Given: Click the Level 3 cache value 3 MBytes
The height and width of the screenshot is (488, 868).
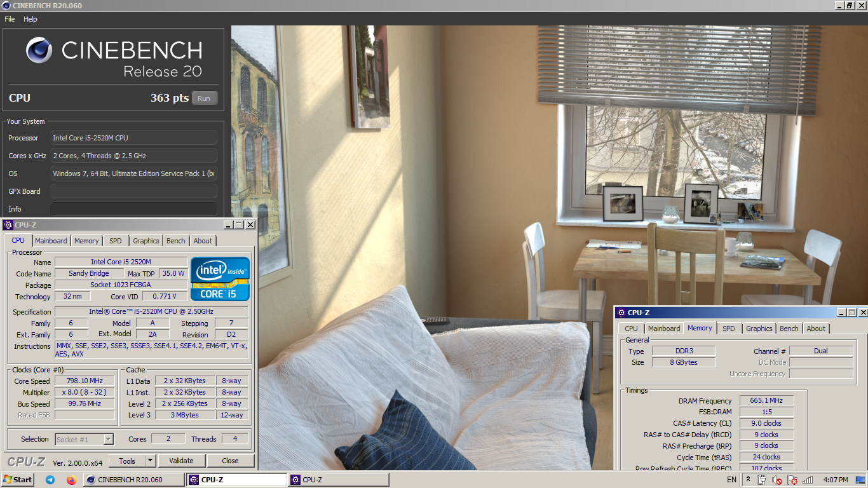Looking at the screenshot, I should click(185, 415).
